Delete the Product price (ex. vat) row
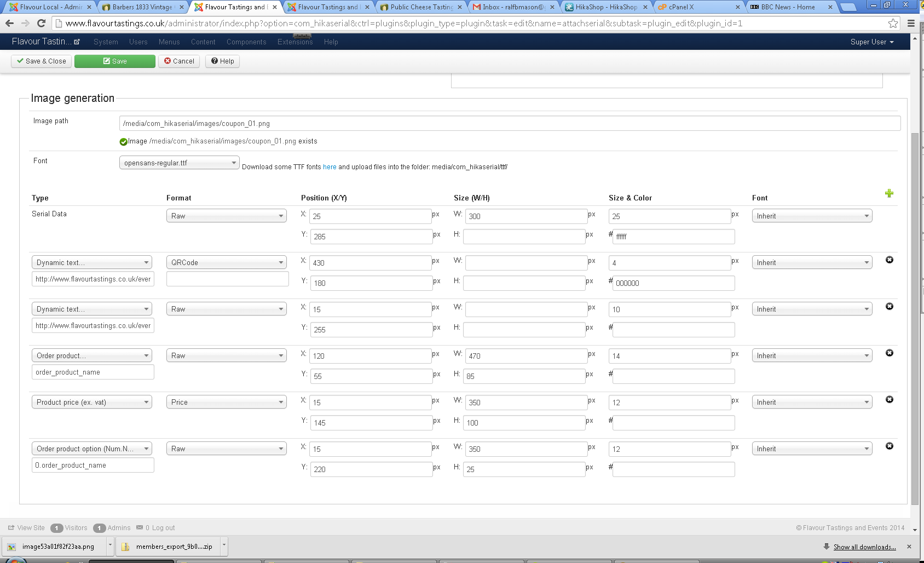924x563 pixels. 890,399
